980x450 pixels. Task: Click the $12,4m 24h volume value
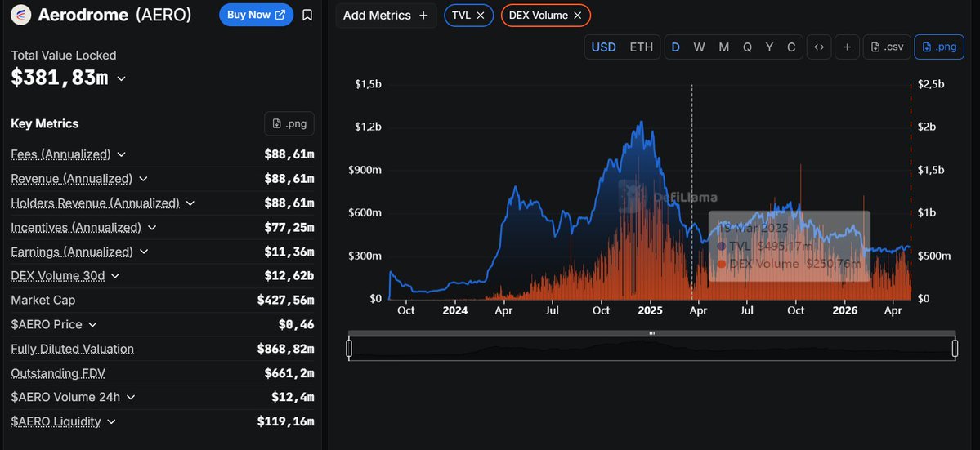[293, 397]
